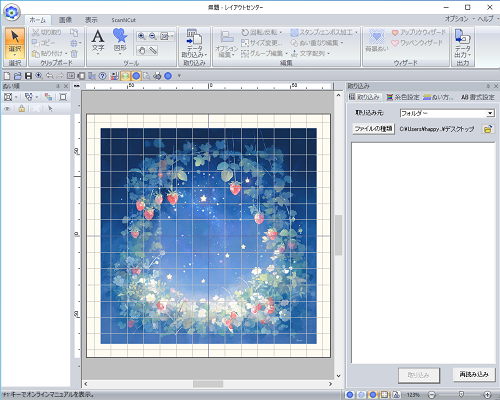The width and height of the screenshot is (500, 400).
Task: Open the 糸色設定 panel tab
Action: (x=403, y=97)
